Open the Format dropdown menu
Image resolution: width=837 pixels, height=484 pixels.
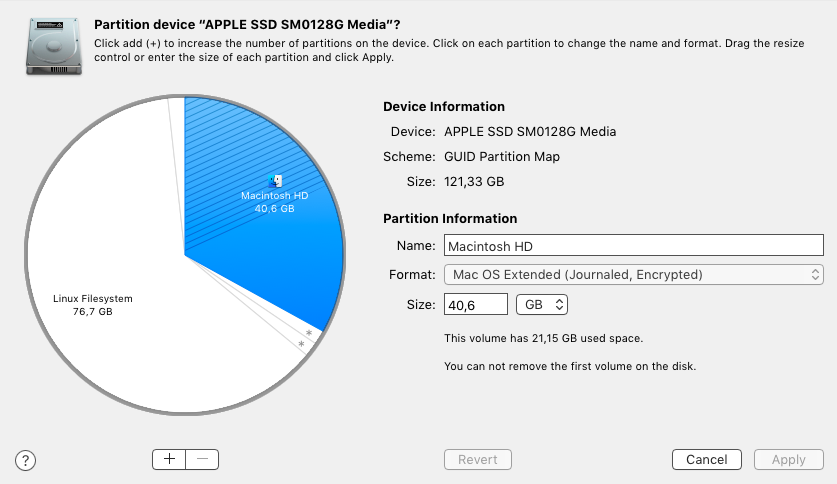click(634, 274)
